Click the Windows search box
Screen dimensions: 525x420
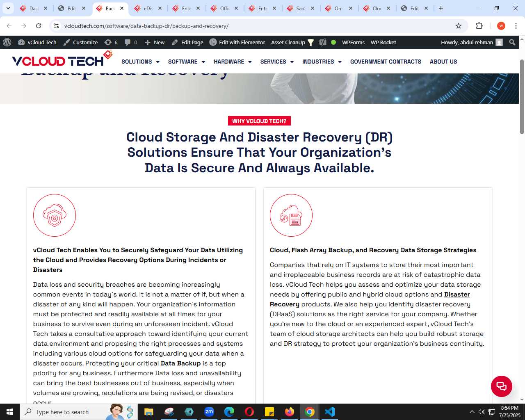click(79, 412)
